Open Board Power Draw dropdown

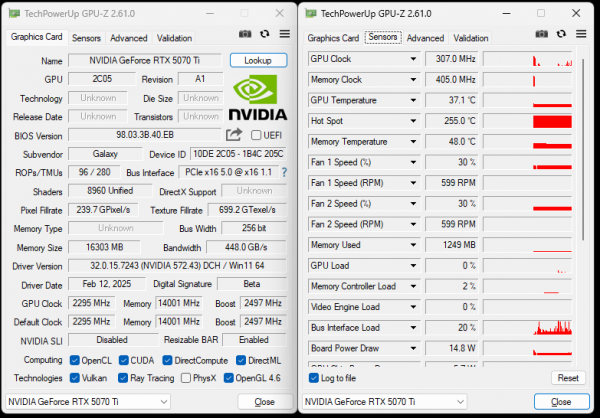pos(413,348)
